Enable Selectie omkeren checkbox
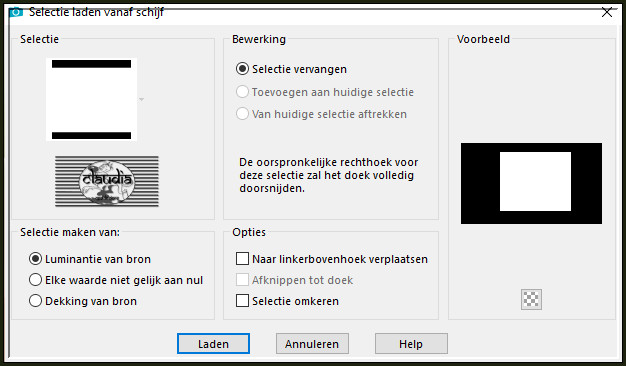Image resolution: width=626 pixels, height=366 pixels. click(x=242, y=301)
